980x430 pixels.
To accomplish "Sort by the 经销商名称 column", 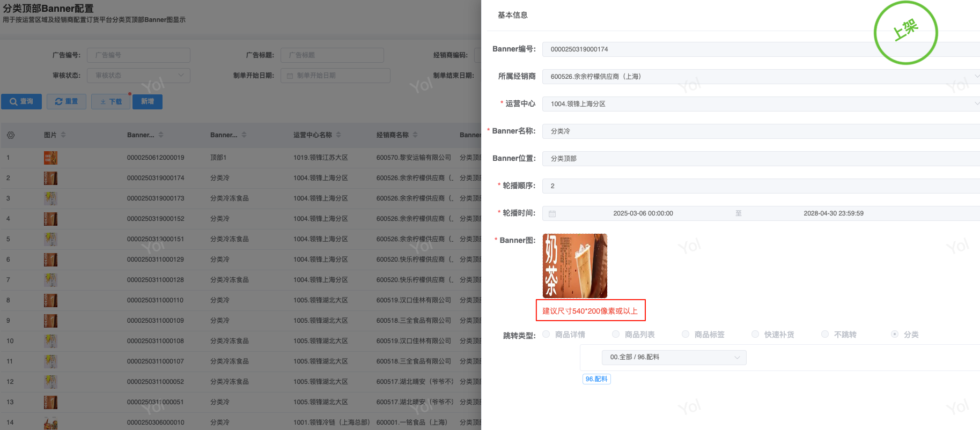I will 415,135.
